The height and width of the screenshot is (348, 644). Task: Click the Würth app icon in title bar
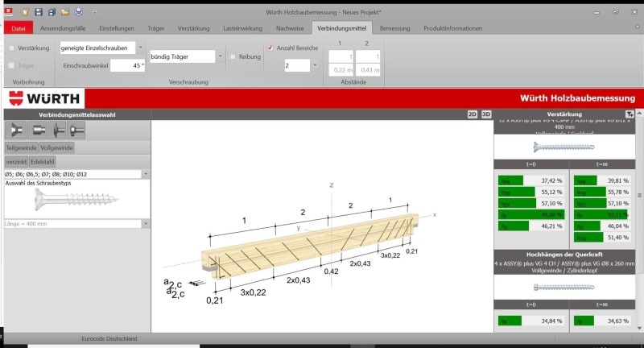pyautogui.click(x=8, y=12)
